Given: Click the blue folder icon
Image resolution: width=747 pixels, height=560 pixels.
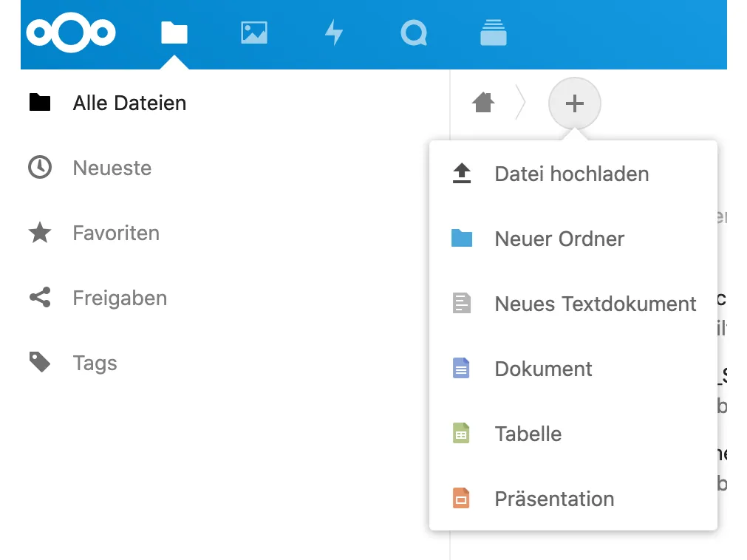Looking at the screenshot, I should click(x=462, y=238).
